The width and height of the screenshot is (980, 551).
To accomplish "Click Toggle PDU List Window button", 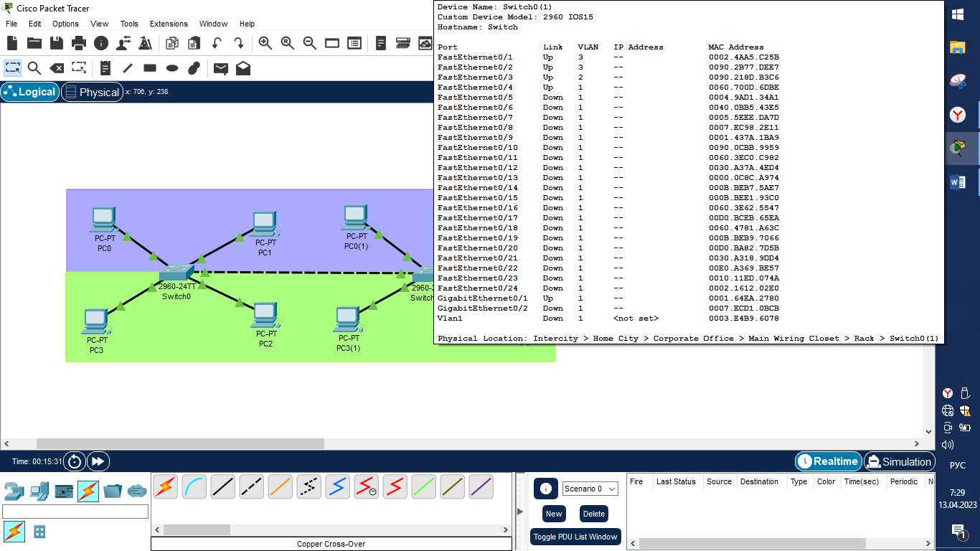I will pos(575,537).
